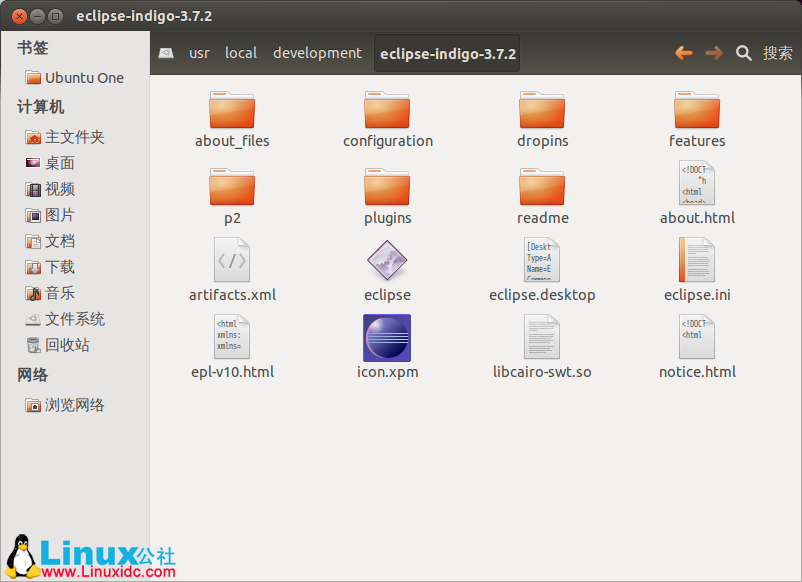This screenshot has width=802, height=582.
Task: Select the epl-v10.html file icon
Action: click(x=232, y=337)
